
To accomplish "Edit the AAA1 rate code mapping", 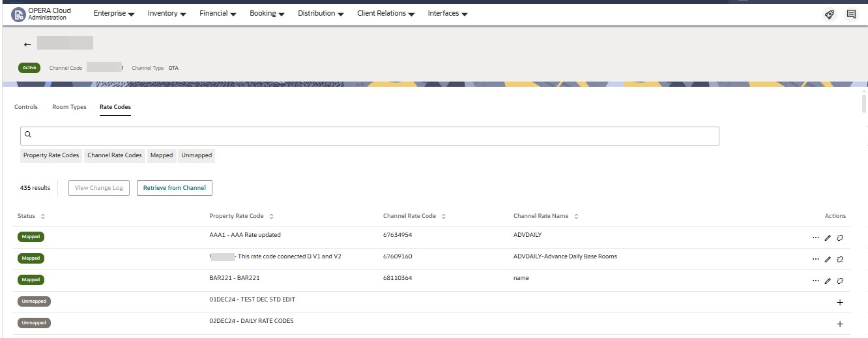I will click(x=828, y=238).
